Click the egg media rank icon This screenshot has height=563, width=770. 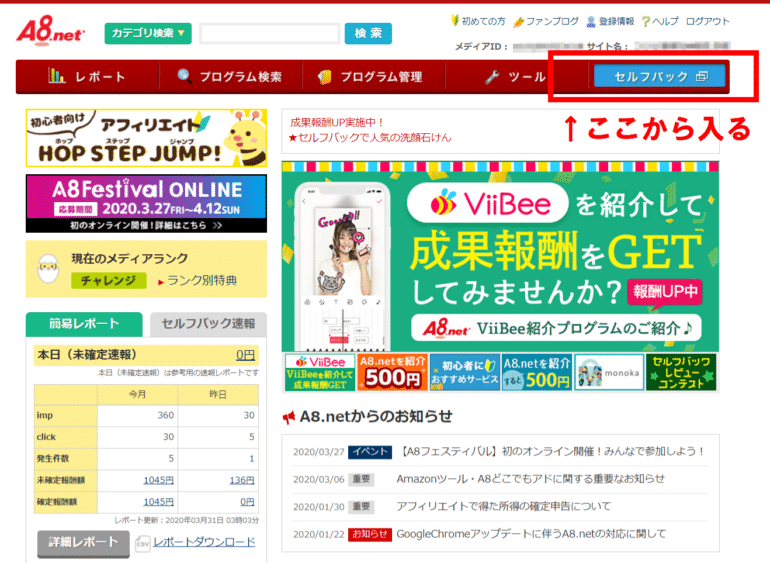(48, 268)
